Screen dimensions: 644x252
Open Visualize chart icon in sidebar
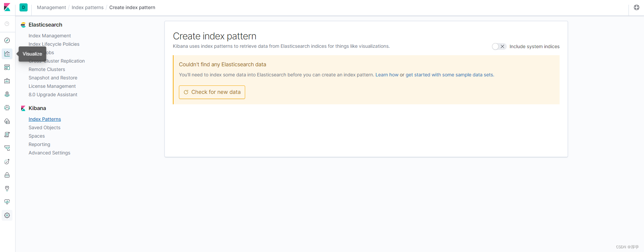(7, 54)
